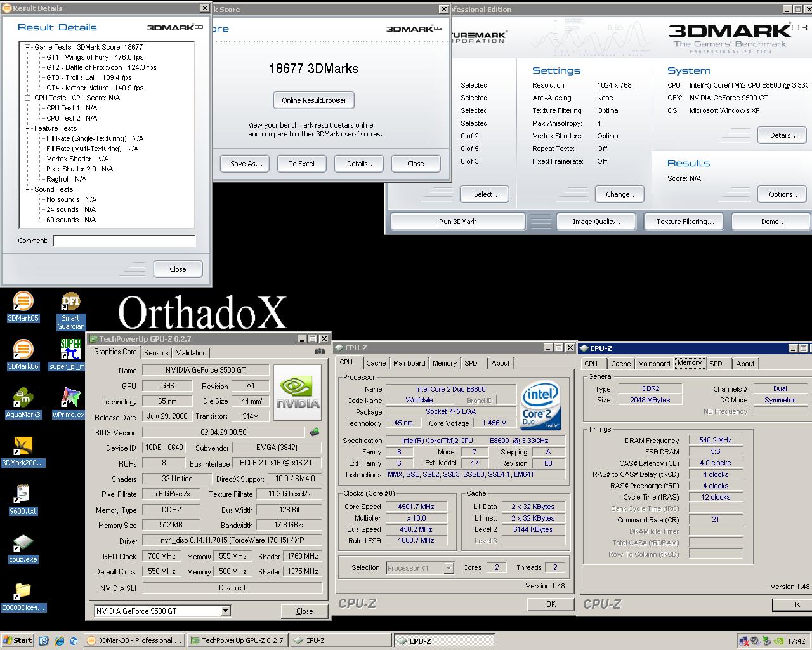Screen dimensions: 812x650
Task: Open About tab in right CPU-Z window
Action: 745,364
